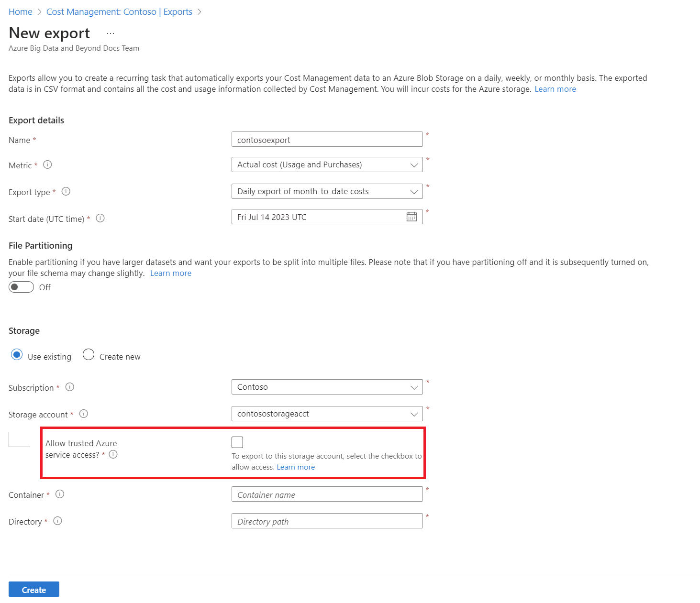
Task: Select the Create new storage radio button
Action: (x=89, y=354)
